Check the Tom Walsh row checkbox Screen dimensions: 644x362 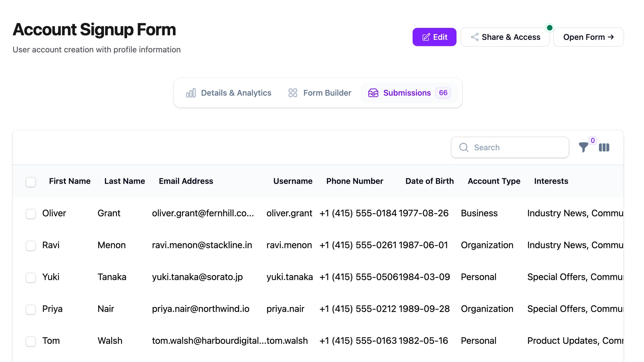point(31,341)
